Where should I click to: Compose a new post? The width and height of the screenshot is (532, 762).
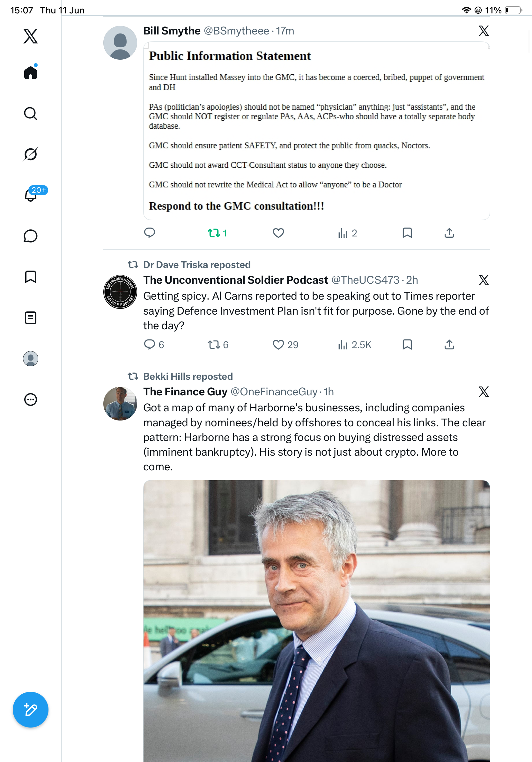(31, 710)
